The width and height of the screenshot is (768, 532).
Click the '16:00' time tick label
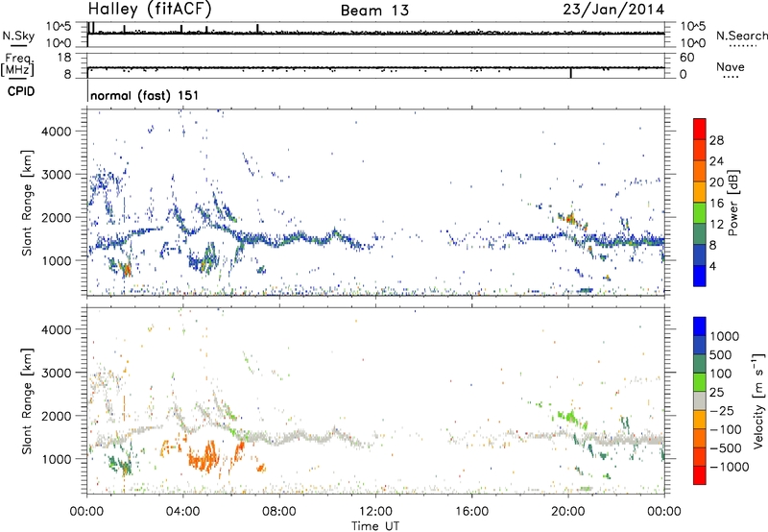point(471,512)
